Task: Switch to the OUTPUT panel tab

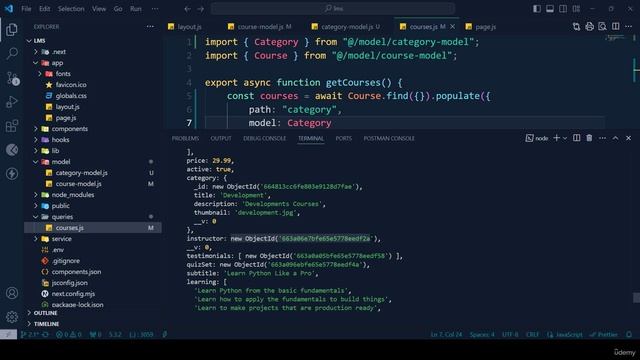Action: point(221,138)
